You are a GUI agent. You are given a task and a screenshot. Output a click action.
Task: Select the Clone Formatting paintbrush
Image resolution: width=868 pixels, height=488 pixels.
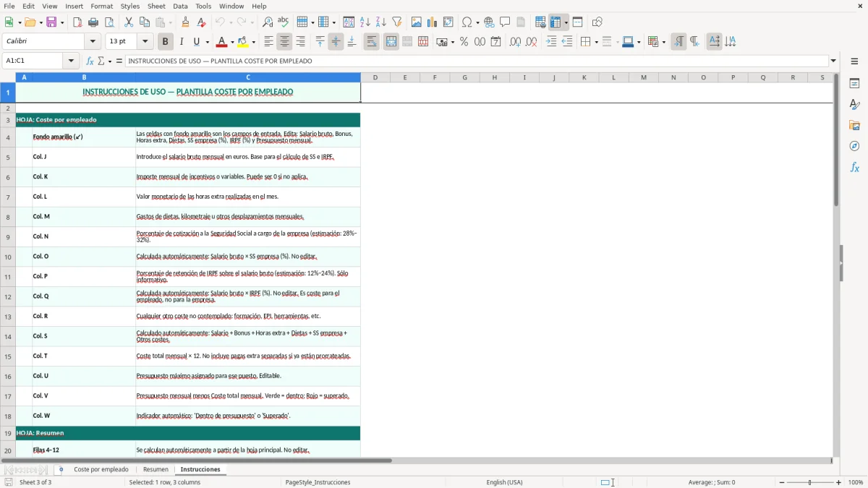tap(186, 22)
